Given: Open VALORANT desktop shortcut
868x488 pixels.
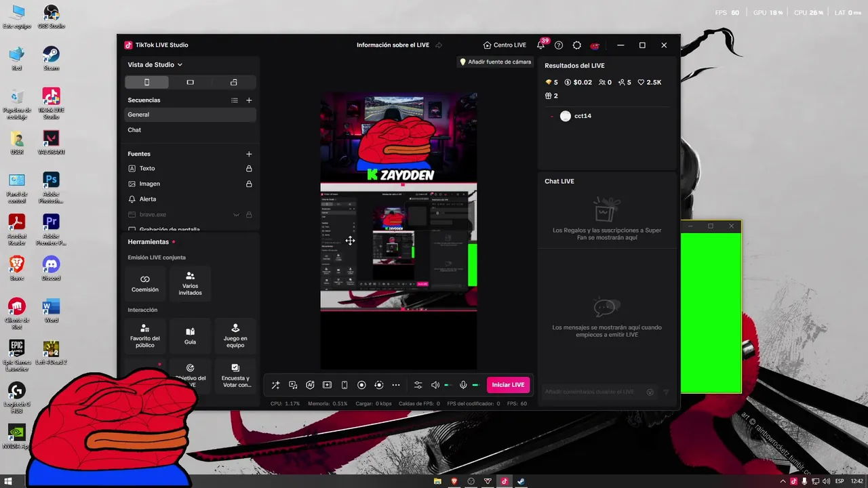Looking at the screenshot, I should (x=51, y=142).
